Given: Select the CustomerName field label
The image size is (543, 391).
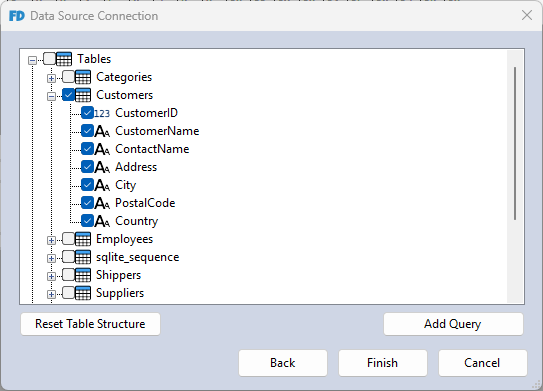Looking at the screenshot, I should coord(157,131).
